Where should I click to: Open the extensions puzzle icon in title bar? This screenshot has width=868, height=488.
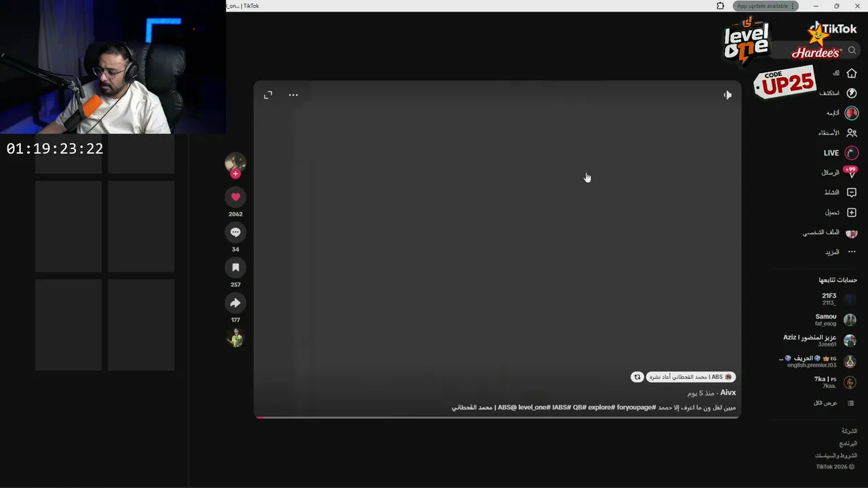pyautogui.click(x=720, y=6)
